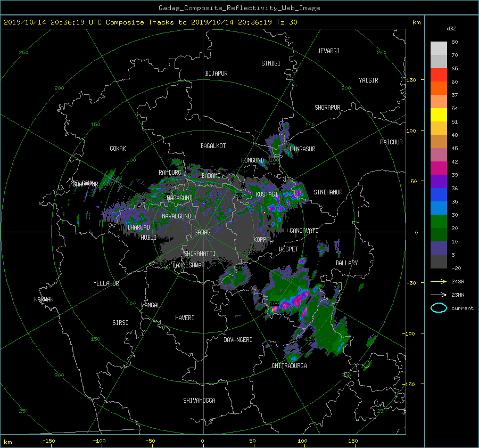Click the HAVERI city label
Image resolution: width=479 pixels, height=448 pixels.
pos(185,318)
